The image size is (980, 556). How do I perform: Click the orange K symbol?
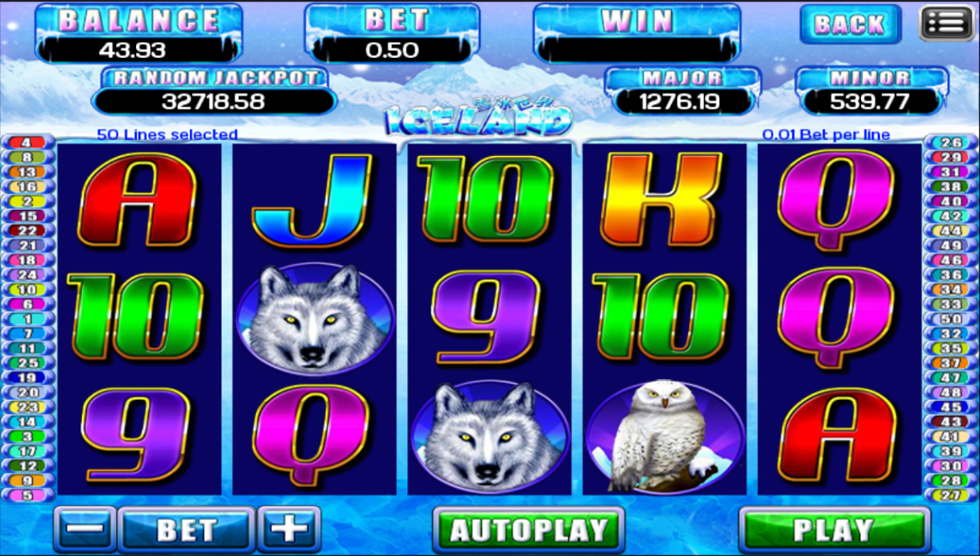point(663,200)
